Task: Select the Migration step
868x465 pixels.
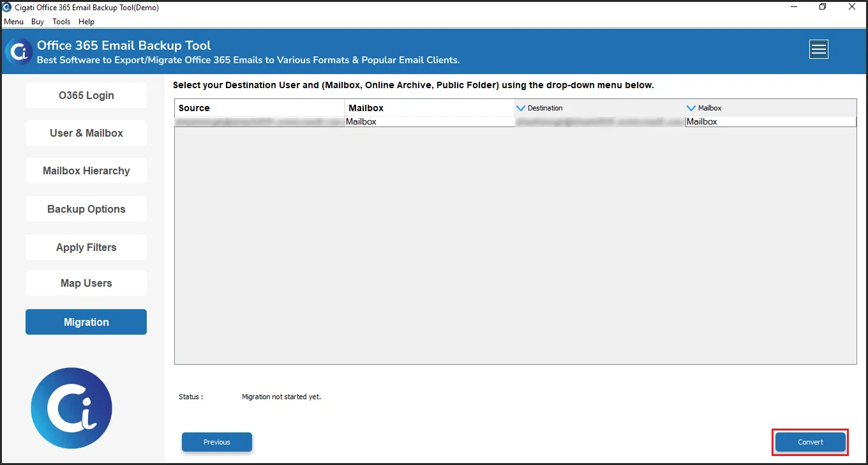Action: tap(86, 322)
